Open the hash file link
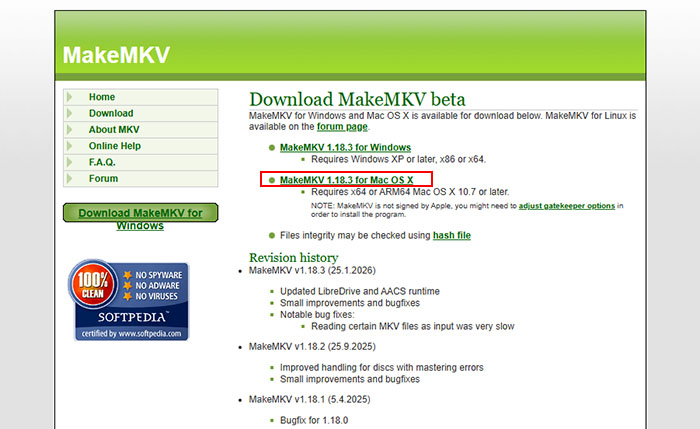Viewport: 700px width, 429px height. click(x=452, y=235)
